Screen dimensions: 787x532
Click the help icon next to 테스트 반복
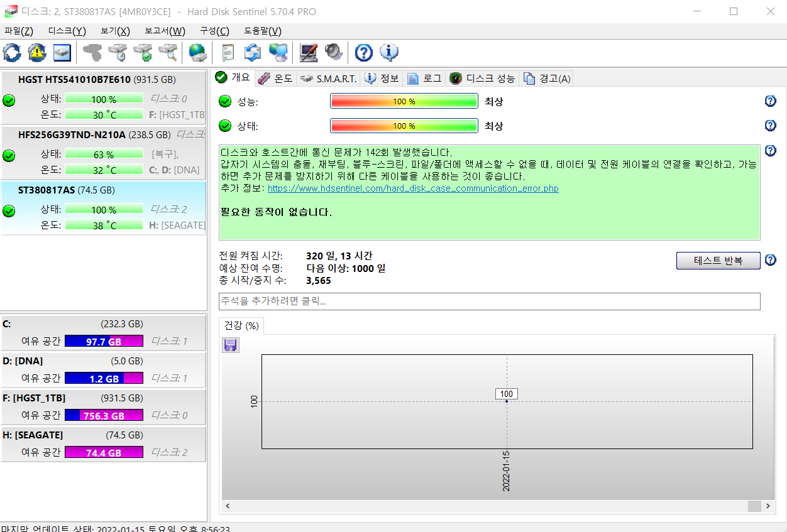coord(770,260)
